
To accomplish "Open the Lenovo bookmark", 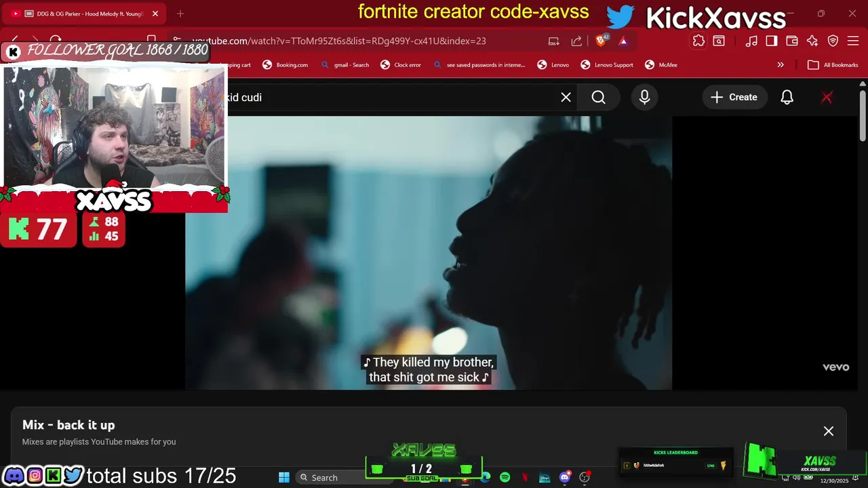I will (553, 65).
